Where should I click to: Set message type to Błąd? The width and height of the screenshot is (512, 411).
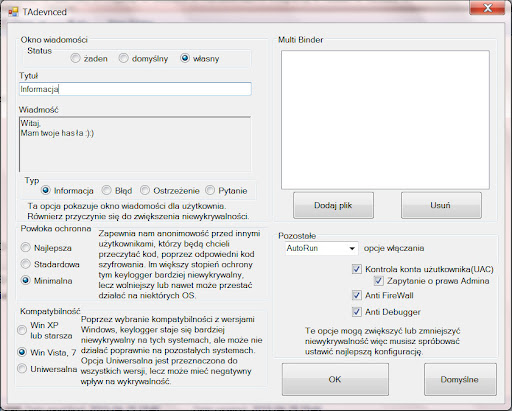tap(106, 190)
